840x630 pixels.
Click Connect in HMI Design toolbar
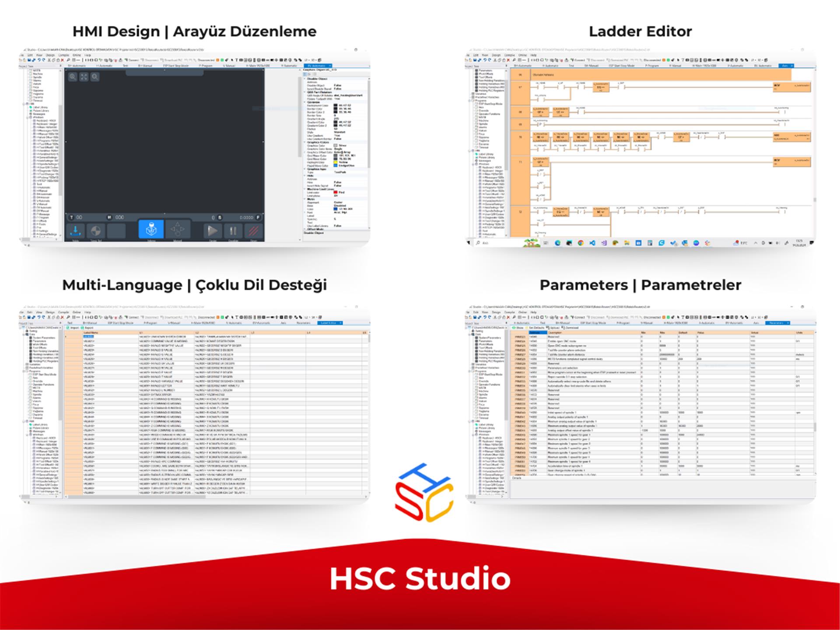pyautogui.click(x=131, y=60)
